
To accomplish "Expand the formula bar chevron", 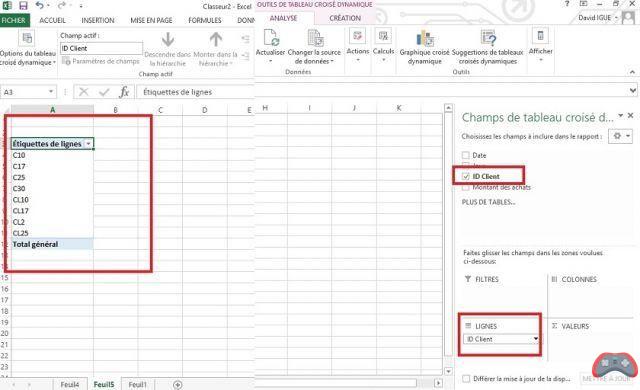I will [x=633, y=90].
